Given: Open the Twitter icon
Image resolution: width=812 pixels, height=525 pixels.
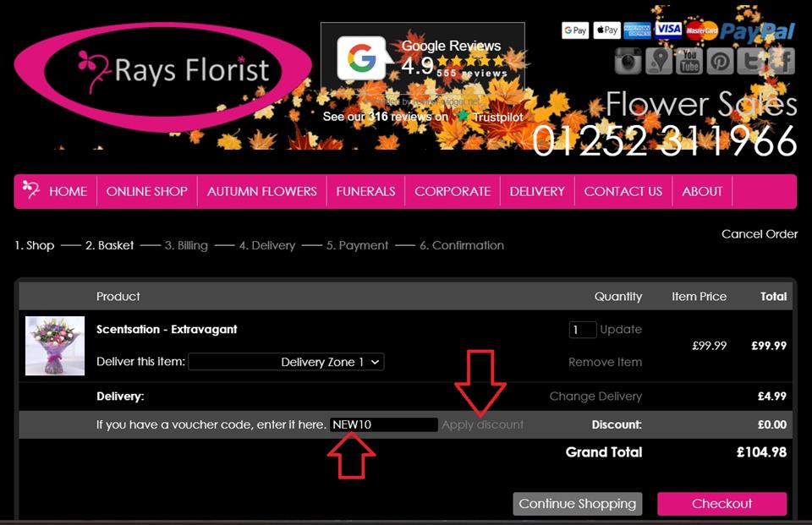Looking at the screenshot, I should pos(750,61).
